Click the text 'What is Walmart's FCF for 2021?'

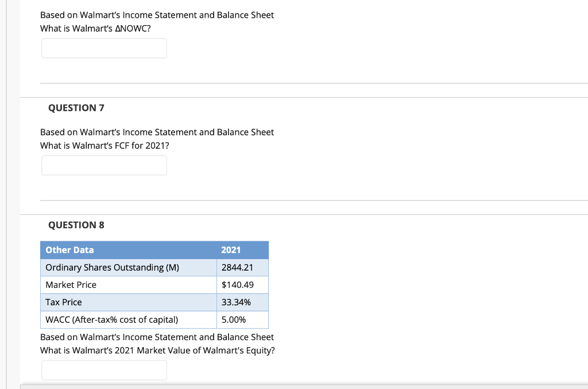[x=105, y=145]
